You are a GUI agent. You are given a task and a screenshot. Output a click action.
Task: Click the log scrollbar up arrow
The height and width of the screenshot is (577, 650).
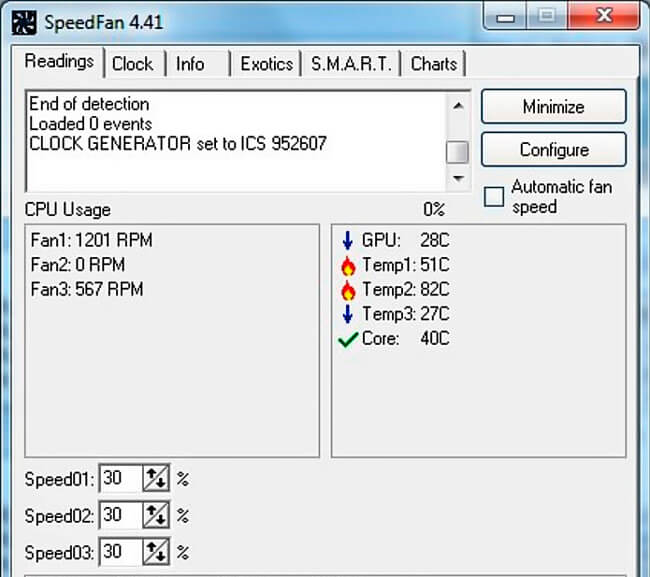[458, 106]
